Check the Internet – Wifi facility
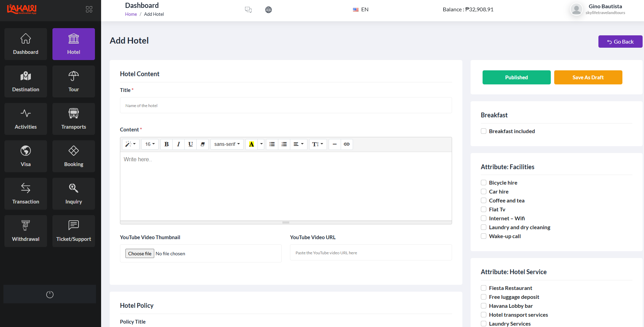644x327 pixels. 484,218
